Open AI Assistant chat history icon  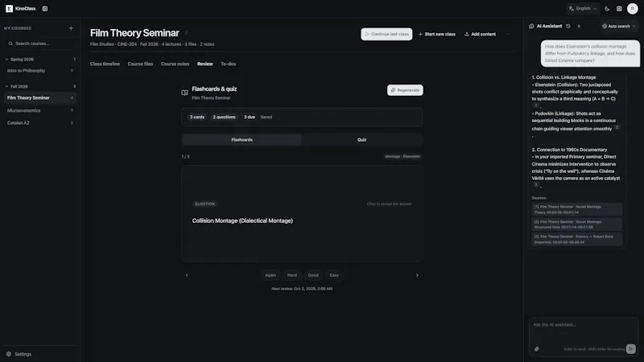point(568,26)
